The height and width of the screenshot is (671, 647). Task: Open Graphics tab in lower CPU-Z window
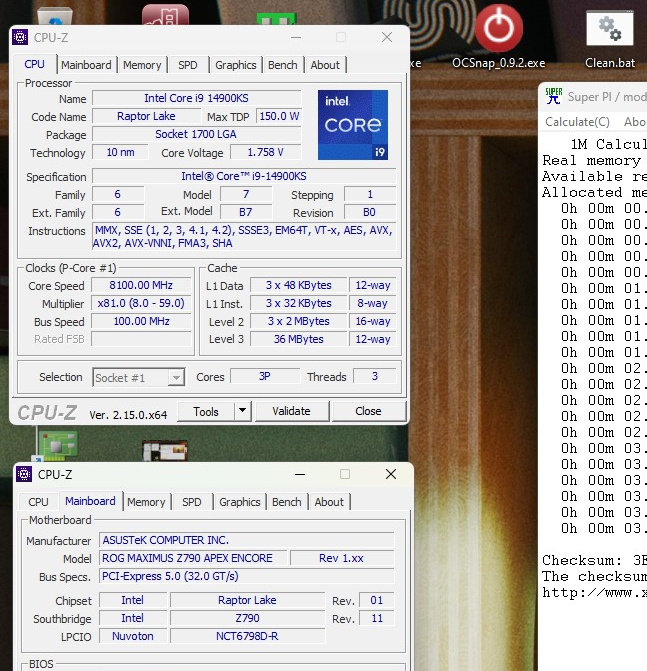[x=240, y=502]
